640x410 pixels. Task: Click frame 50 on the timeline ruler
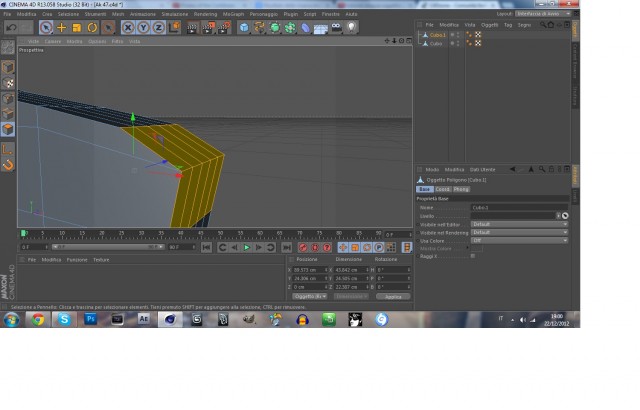(220, 234)
